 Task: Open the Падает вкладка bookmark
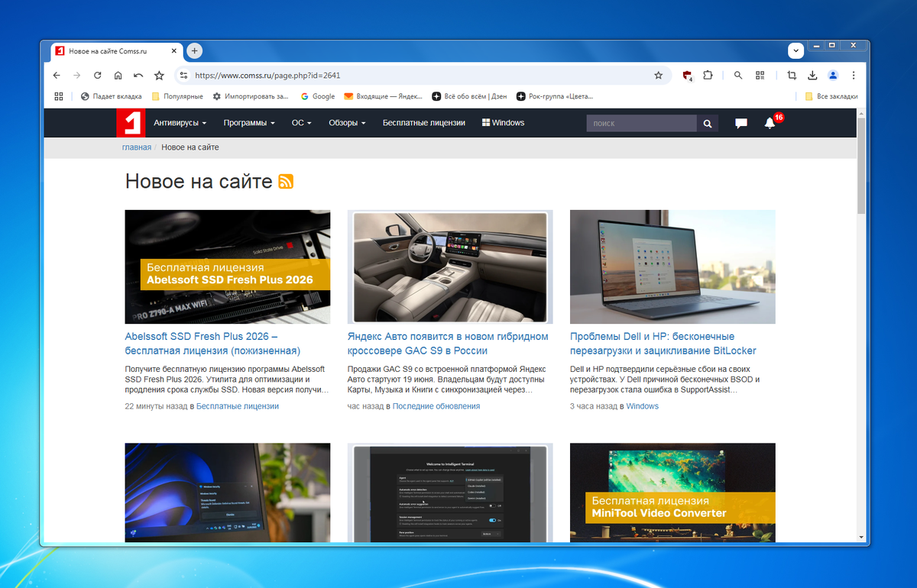coord(112,97)
